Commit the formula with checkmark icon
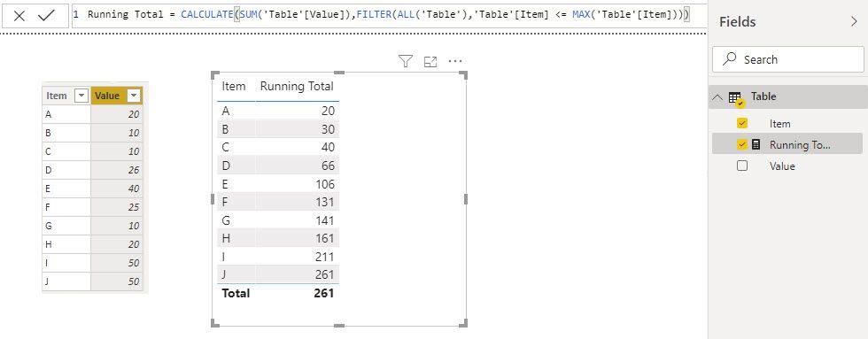The image size is (868, 339). click(x=46, y=15)
